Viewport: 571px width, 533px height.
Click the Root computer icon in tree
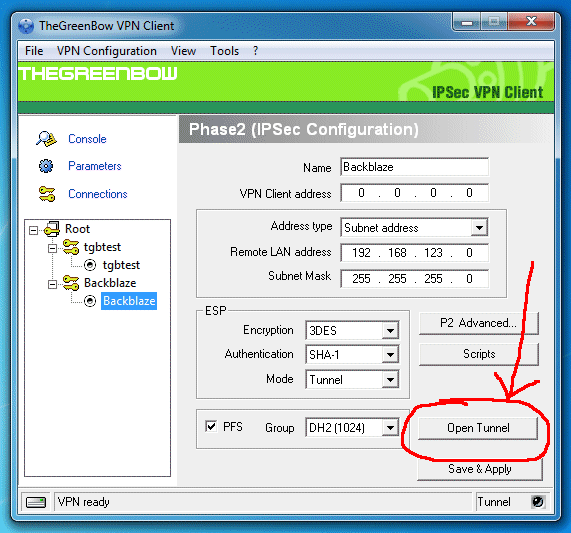(52, 229)
